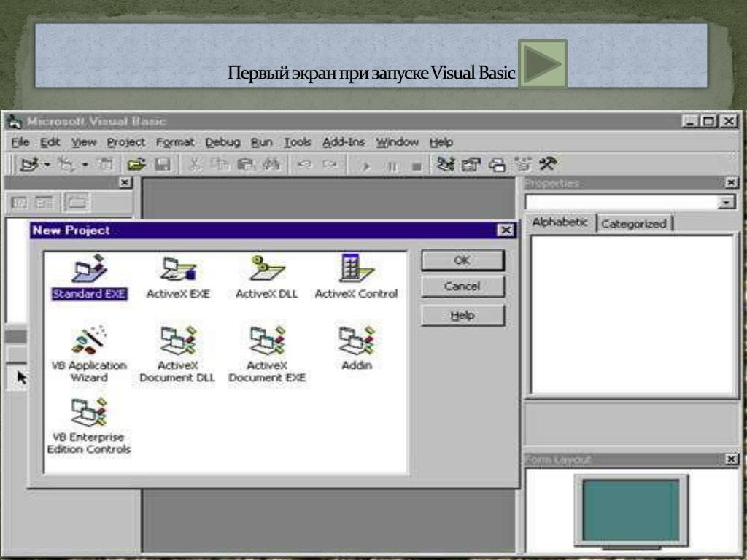The image size is (747, 560).
Task: Open the Object Browser toolbar icon
Action: coord(523,165)
